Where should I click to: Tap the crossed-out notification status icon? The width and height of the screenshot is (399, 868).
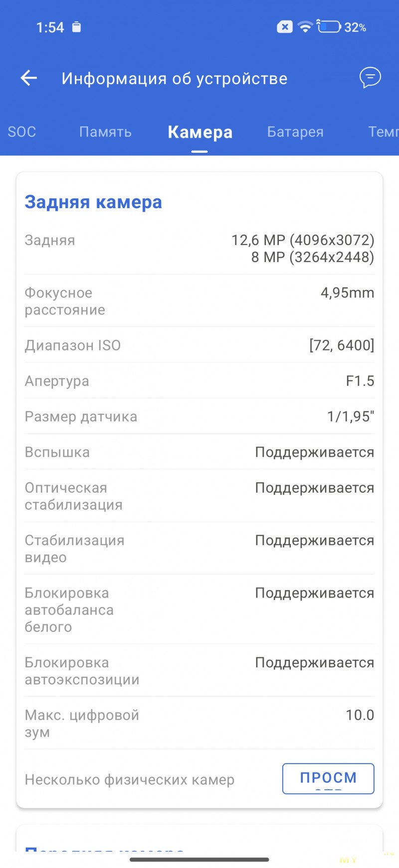tap(285, 27)
